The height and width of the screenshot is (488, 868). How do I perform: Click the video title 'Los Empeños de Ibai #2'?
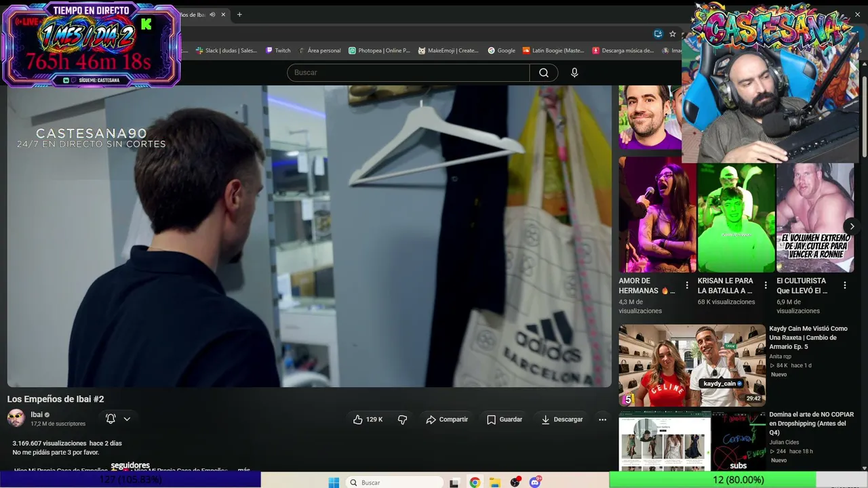[x=56, y=399]
